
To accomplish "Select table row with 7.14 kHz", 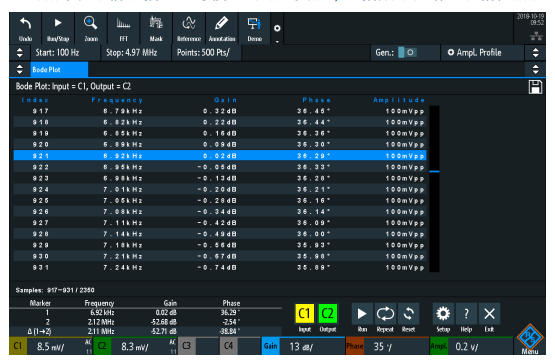I will tap(220, 234).
